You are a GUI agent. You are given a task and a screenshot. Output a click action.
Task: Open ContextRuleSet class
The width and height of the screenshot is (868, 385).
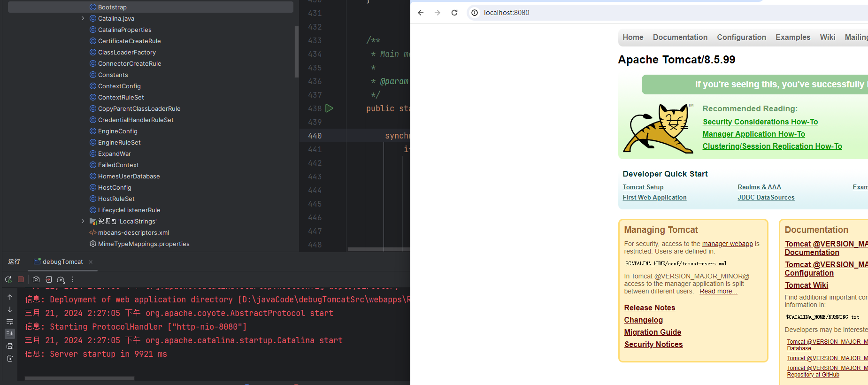(x=121, y=97)
